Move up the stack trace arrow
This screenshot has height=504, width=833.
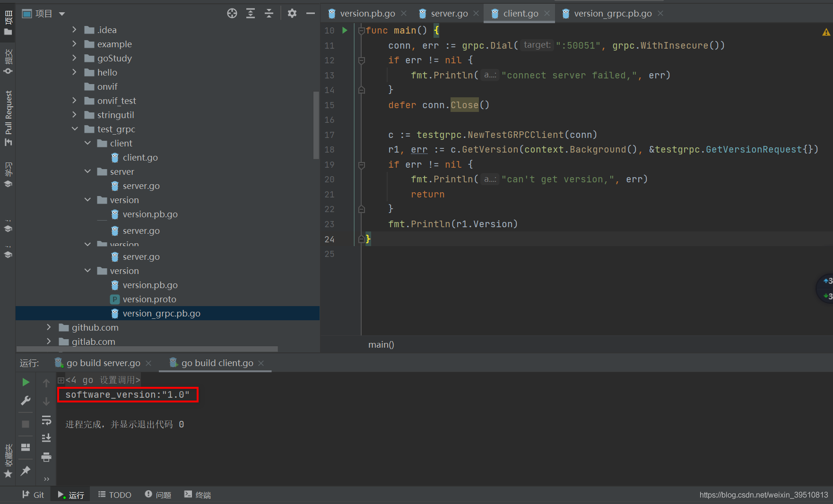pos(46,383)
